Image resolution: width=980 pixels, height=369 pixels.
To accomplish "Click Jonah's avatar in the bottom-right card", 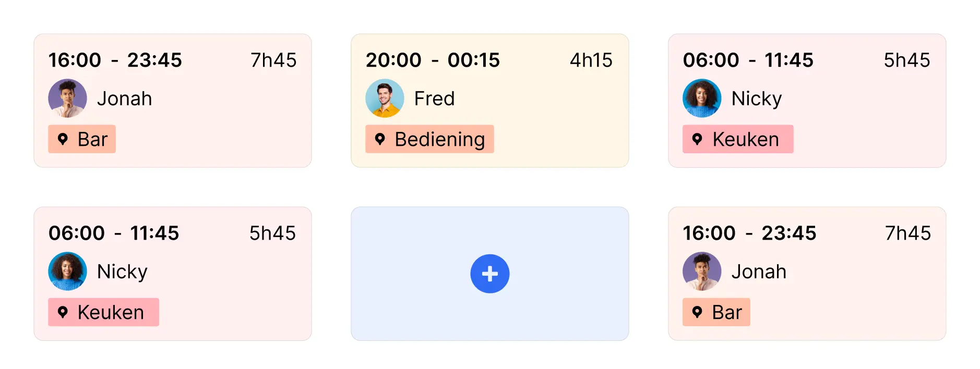I will pos(702,271).
